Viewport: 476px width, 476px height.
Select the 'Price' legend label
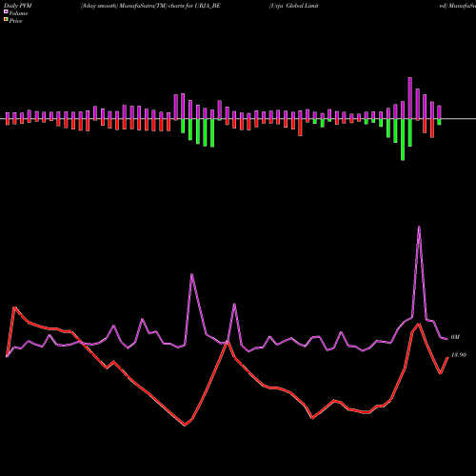coord(15,21)
